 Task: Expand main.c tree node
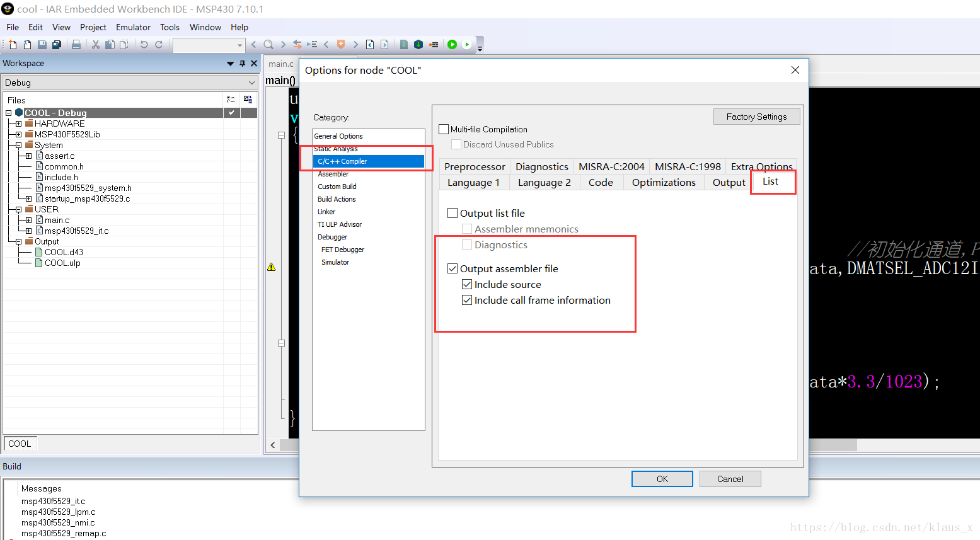(29, 220)
